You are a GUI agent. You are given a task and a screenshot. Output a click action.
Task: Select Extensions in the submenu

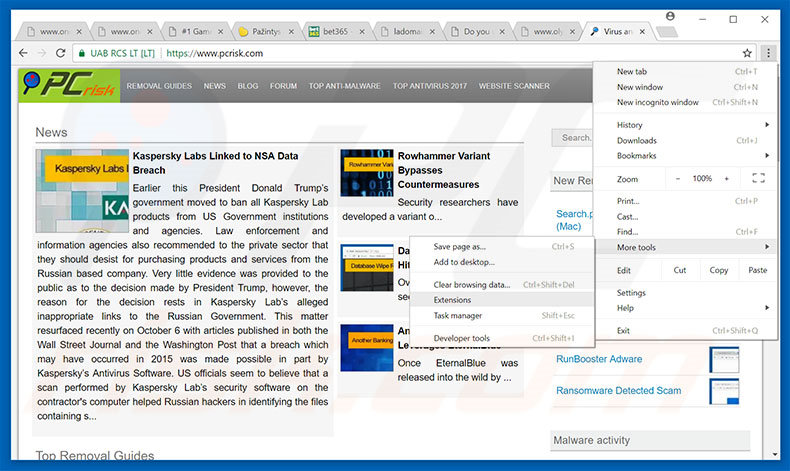502,300
